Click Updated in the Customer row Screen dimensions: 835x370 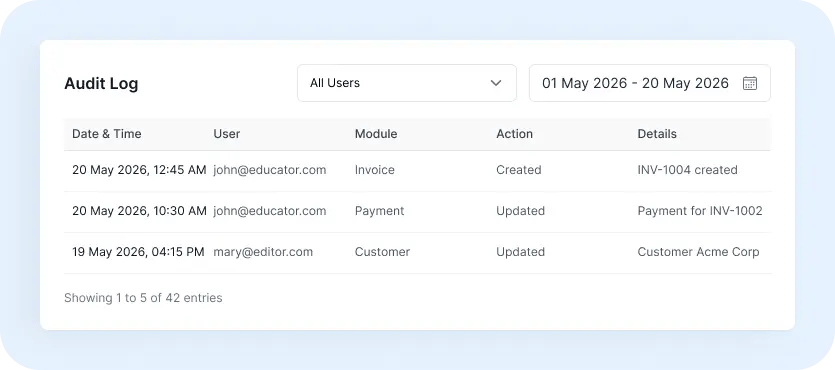click(x=520, y=252)
